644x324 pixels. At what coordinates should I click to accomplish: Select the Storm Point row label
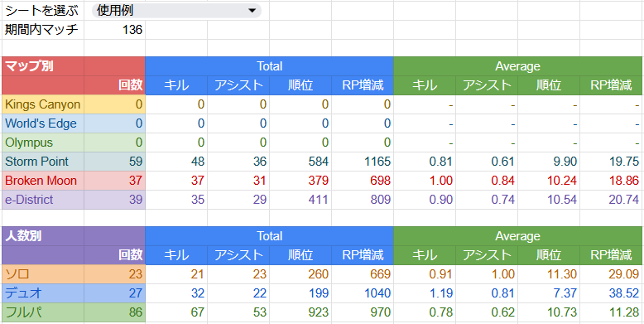pos(43,162)
